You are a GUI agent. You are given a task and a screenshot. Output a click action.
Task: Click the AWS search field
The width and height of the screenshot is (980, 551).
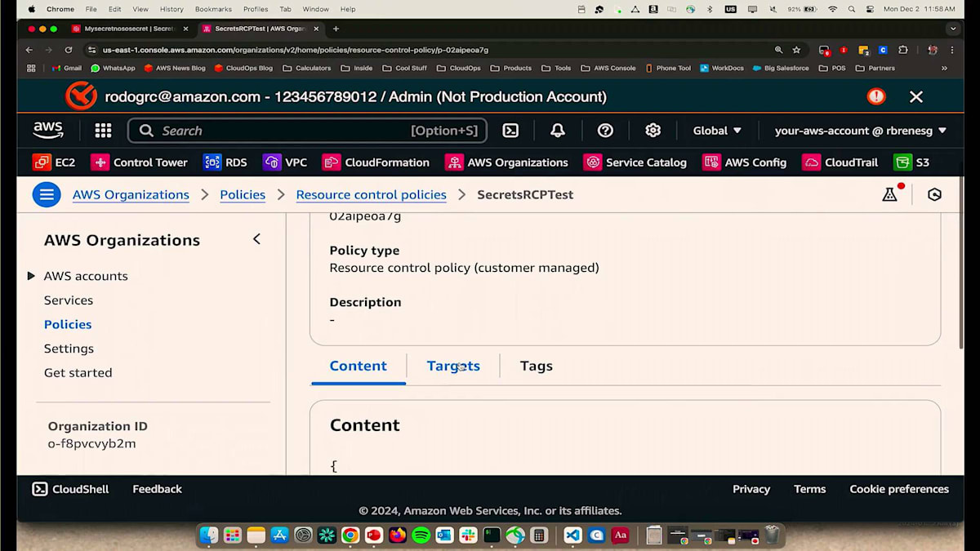pos(307,131)
